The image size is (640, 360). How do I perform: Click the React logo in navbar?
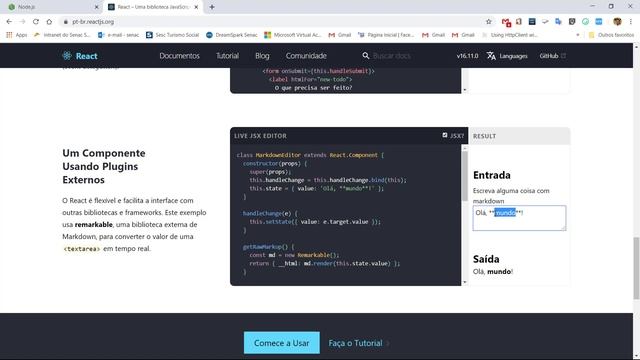pos(80,56)
